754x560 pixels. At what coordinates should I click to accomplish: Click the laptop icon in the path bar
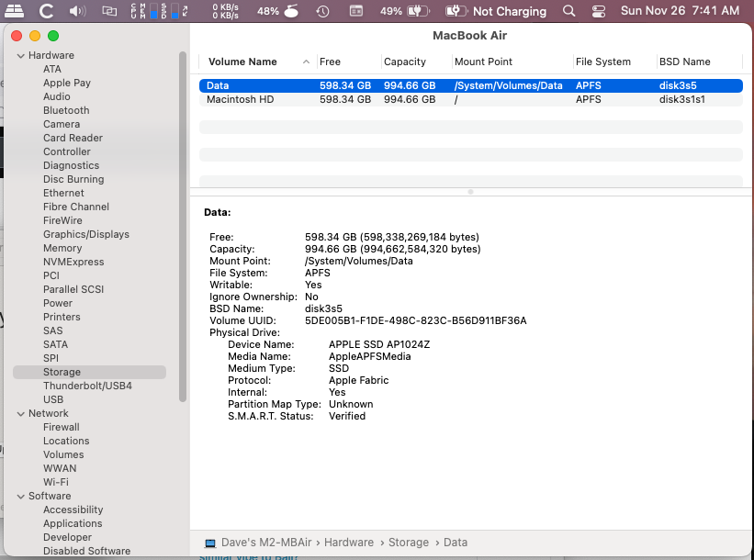pyautogui.click(x=210, y=543)
